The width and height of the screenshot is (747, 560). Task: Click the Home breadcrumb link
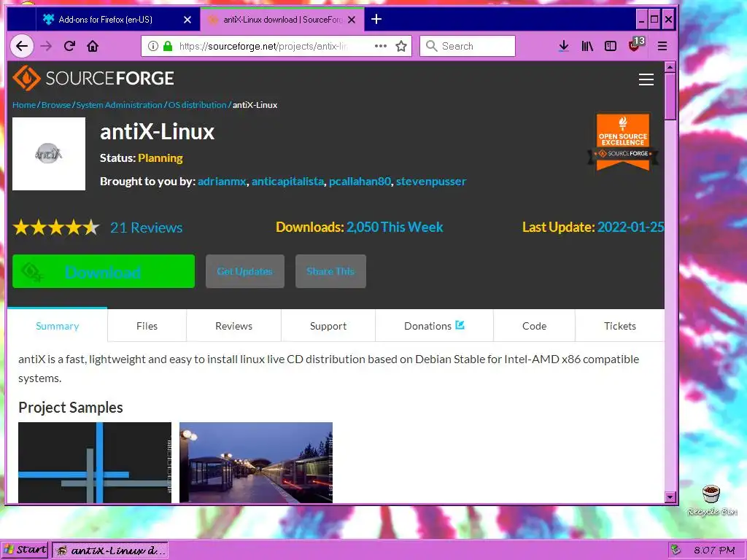pos(24,105)
